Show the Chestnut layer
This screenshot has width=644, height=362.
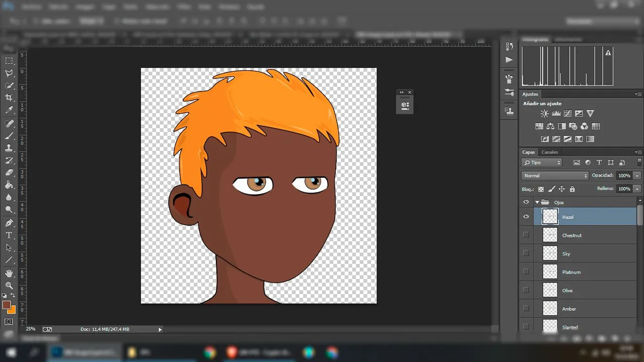526,235
